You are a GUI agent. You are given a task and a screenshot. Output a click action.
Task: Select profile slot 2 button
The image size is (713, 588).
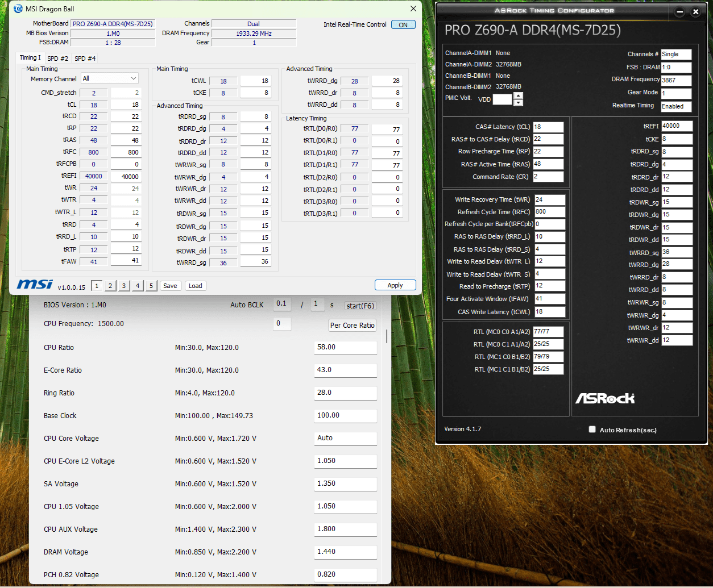pyautogui.click(x=110, y=286)
